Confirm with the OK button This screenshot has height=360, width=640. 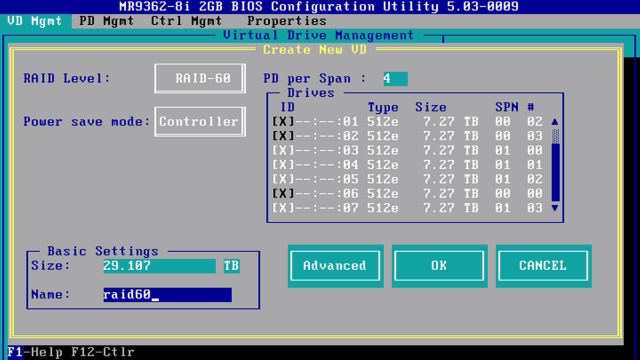[440, 266]
